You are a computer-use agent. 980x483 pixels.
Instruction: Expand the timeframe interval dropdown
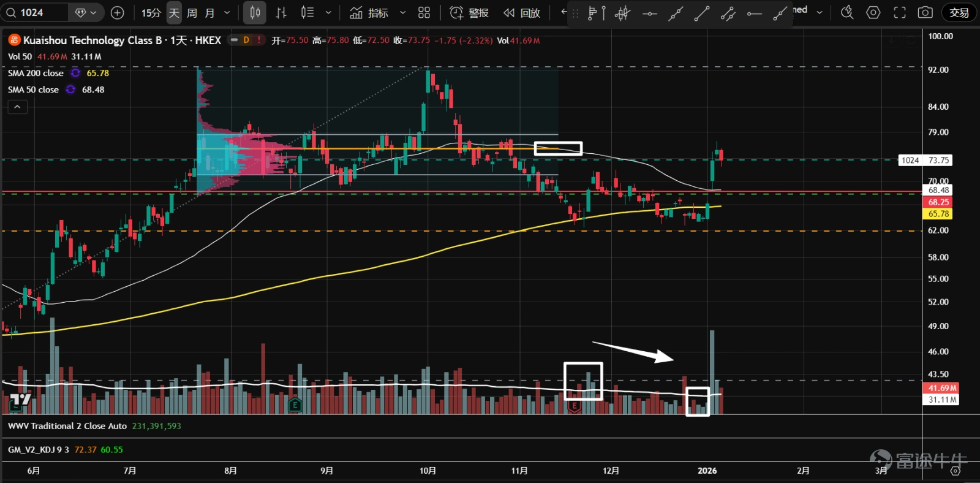tap(227, 12)
